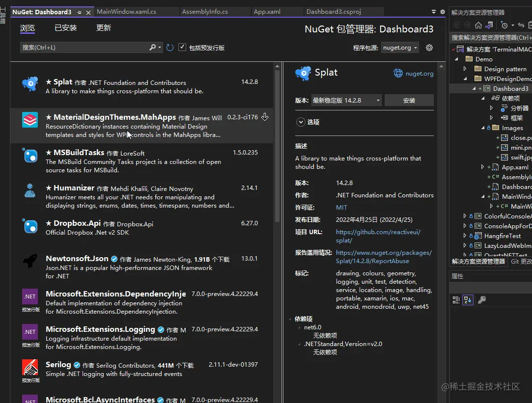Switch to the Installed packages tab
532x403 pixels.
tap(65, 28)
